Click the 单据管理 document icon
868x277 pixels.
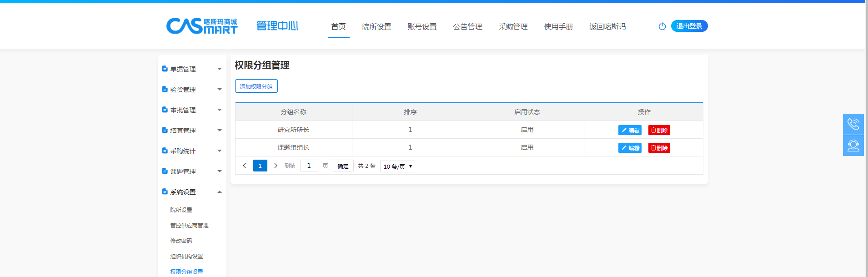click(165, 69)
